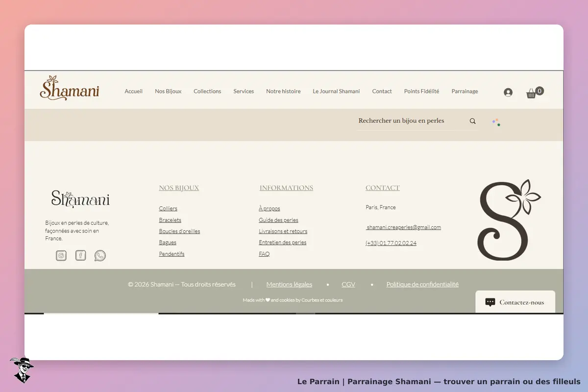Open the Colliers footer link
The height and width of the screenshot is (392, 588).
[168, 209]
